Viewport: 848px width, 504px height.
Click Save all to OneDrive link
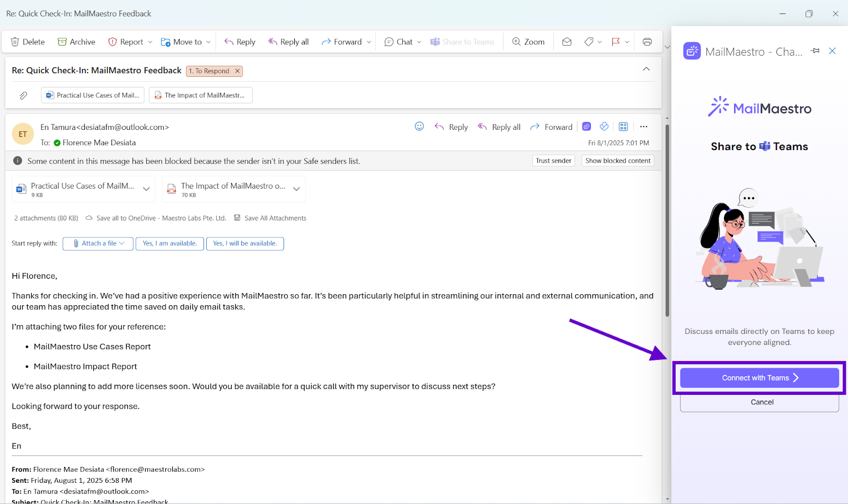coord(156,218)
